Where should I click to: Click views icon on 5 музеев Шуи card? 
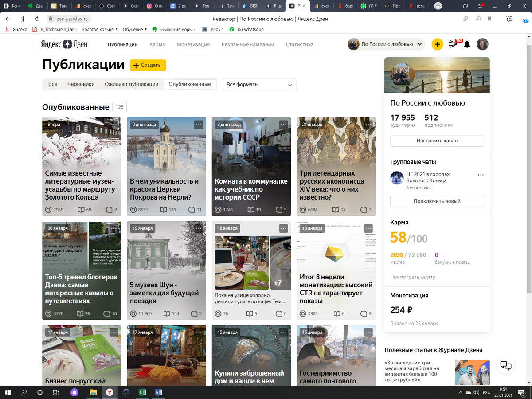click(133, 313)
